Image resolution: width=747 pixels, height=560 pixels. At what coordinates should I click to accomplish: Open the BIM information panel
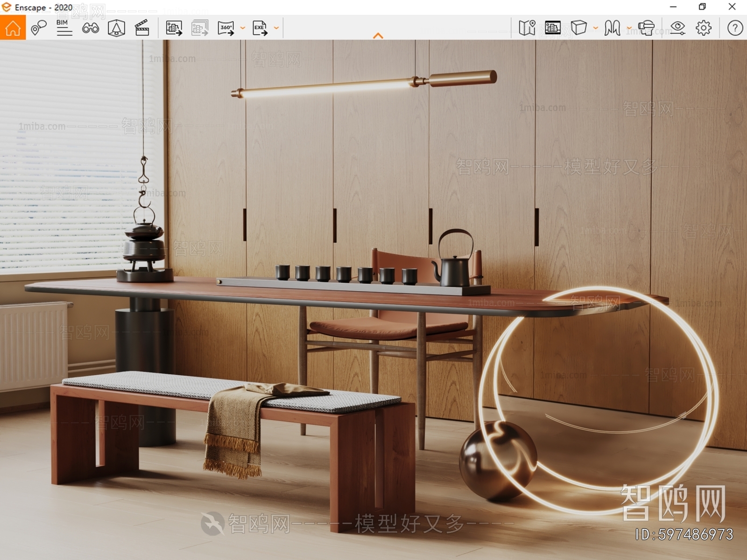point(64,28)
